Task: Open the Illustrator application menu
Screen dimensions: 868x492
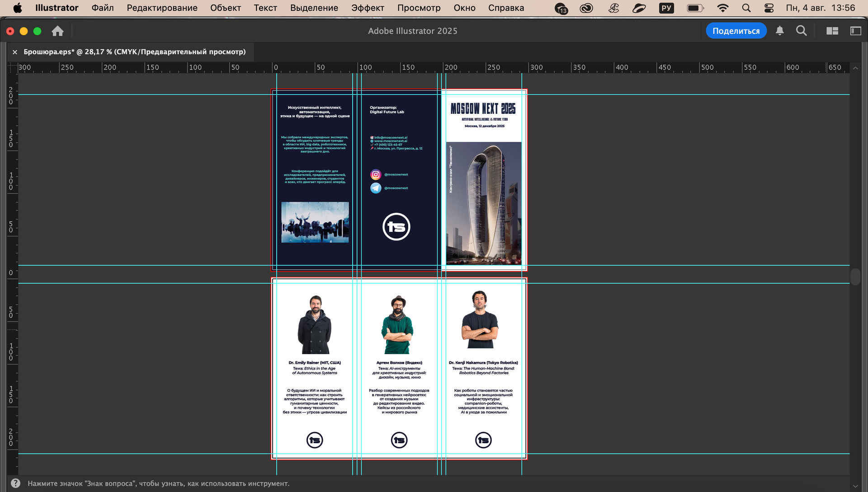Action: [x=57, y=8]
